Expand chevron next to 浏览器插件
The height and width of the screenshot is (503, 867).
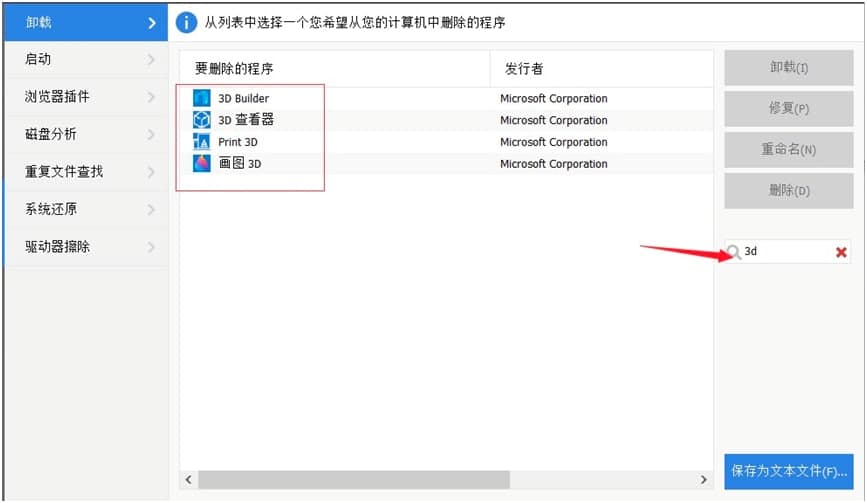(x=151, y=97)
